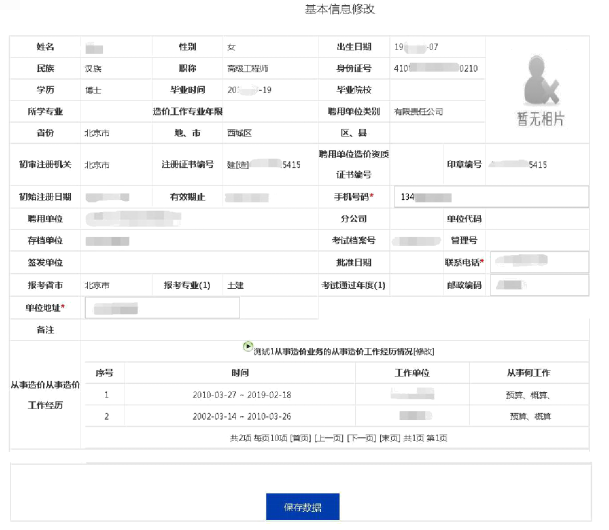Click the 高级工程师 job title value
Screen dimensions: 609x530
(247, 69)
